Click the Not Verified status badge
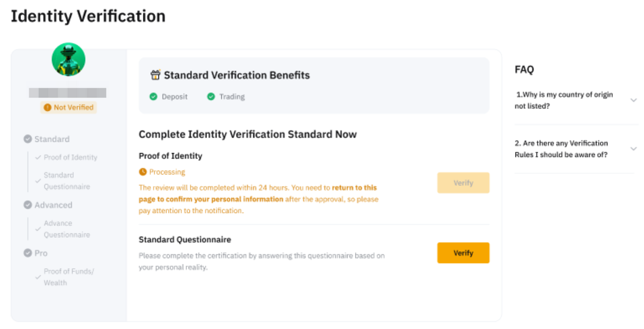Image resolution: width=644 pixels, height=329 pixels. (69, 107)
